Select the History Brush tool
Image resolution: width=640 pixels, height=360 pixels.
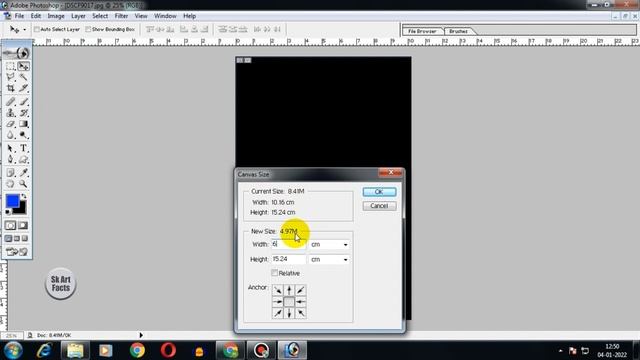click(x=23, y=113)
